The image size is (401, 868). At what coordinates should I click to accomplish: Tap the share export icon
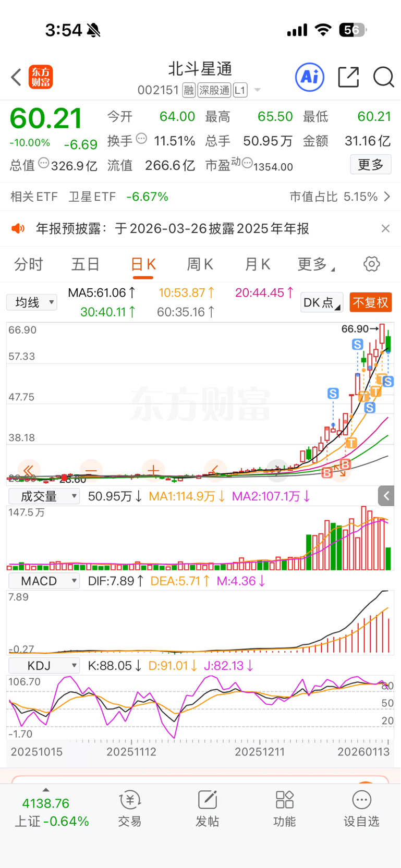click(348, 77)
